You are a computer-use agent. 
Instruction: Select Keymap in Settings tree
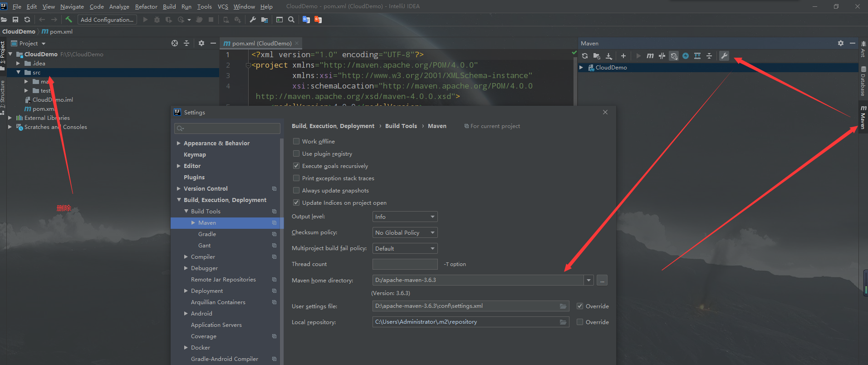pos(195,154)
